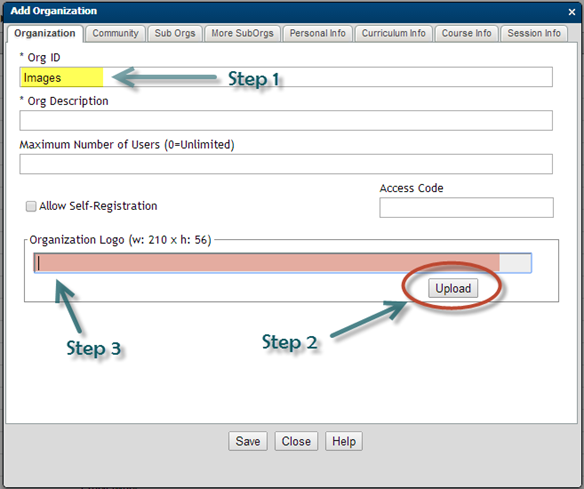This screenshot has width=584, height=489.
Task: Close the Add Organization dialog with X
Action: pyautogui.click(x=572, y=12)
